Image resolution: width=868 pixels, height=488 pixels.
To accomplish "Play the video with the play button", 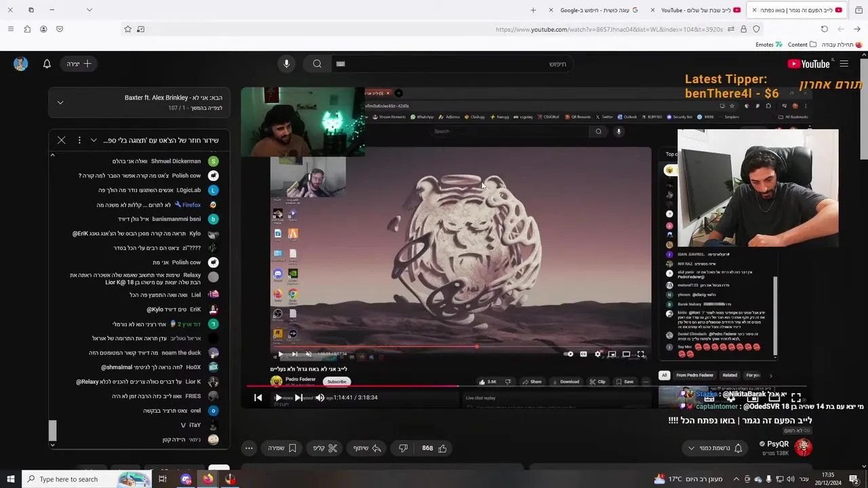I will 278,397.
